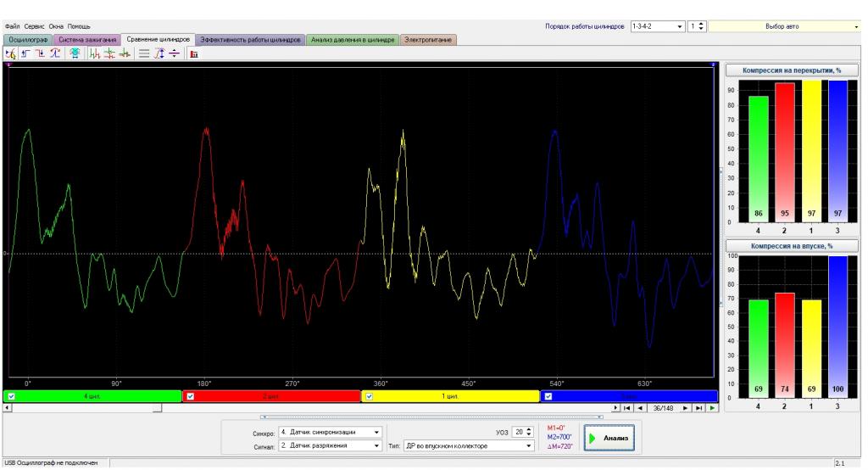Viewport: 868px width, 470px height.
Task: Toggle the 1 цил. yellow checkbox
Action: [370, 396]
